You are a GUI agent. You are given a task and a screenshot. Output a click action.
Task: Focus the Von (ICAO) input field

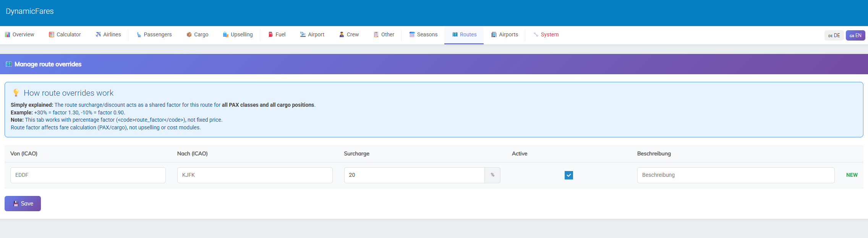tap(88, 175)
